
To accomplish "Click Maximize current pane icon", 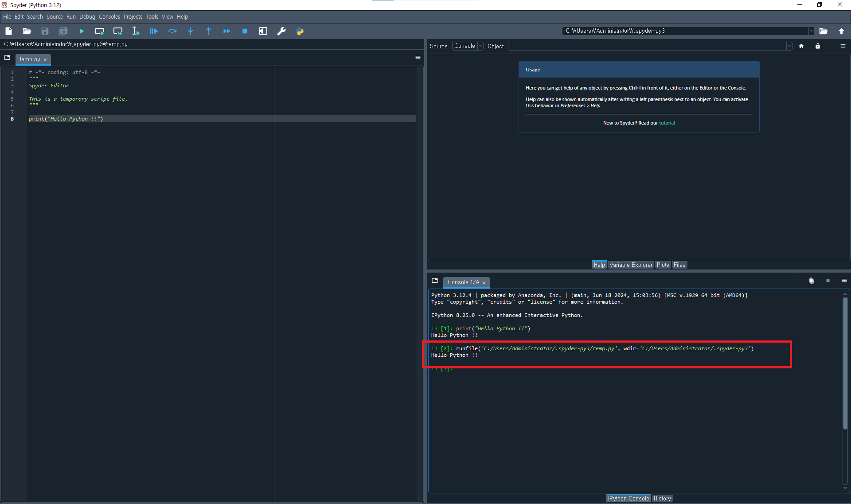I will (263, 31).
